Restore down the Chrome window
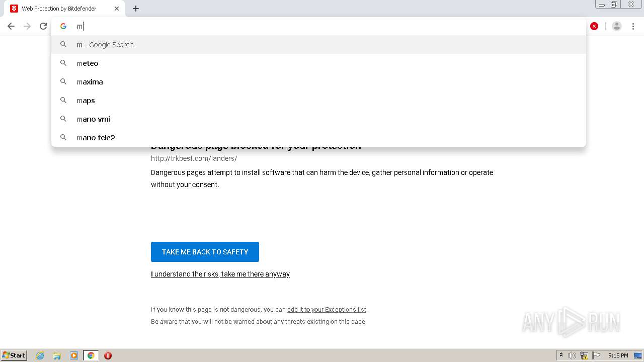This screenshot has width=644, height=362. (x=614, y=5)
